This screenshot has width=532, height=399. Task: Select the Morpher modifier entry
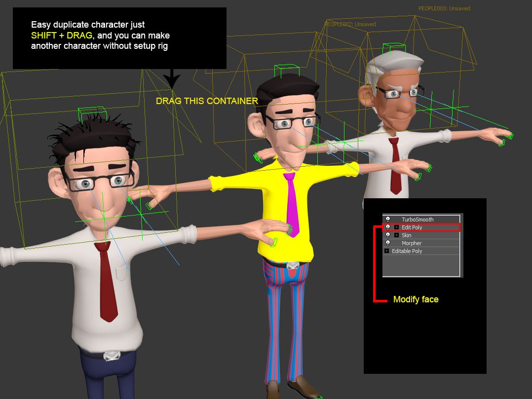pos(411,243)
